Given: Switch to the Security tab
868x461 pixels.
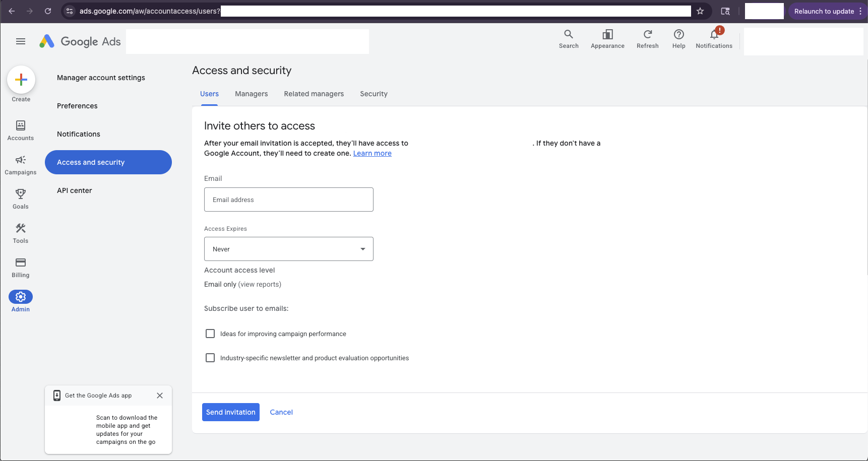Looking at the screenshot, I should [374, 94].
